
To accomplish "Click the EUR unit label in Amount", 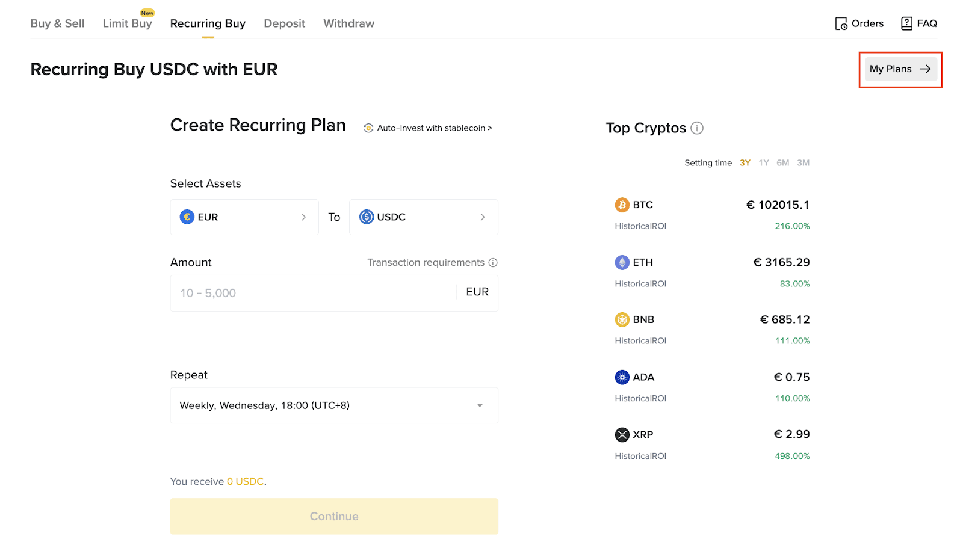I will (x=477, y=292).
